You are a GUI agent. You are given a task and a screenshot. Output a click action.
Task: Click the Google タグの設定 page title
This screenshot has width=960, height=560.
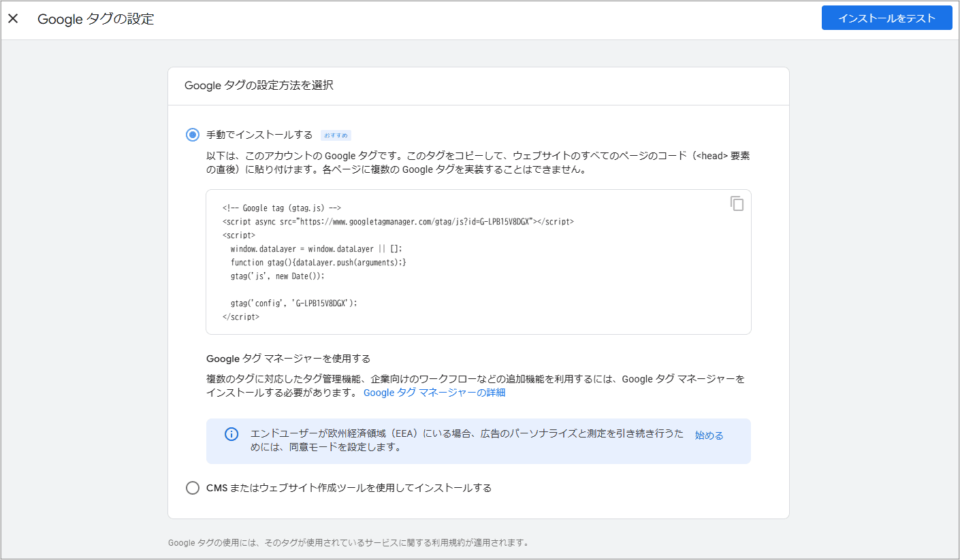click(96, 19)
